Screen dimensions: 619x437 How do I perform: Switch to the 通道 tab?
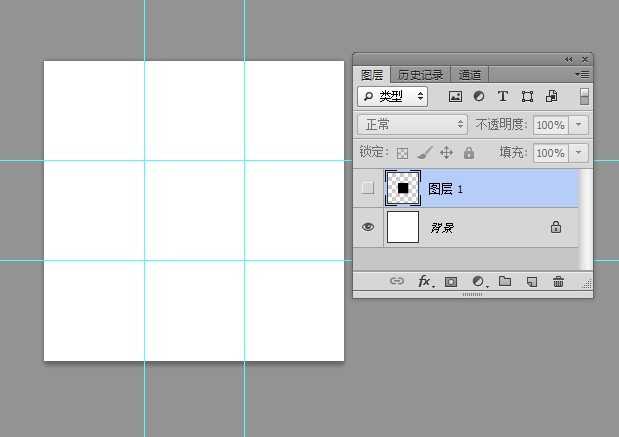pos(470,75)
